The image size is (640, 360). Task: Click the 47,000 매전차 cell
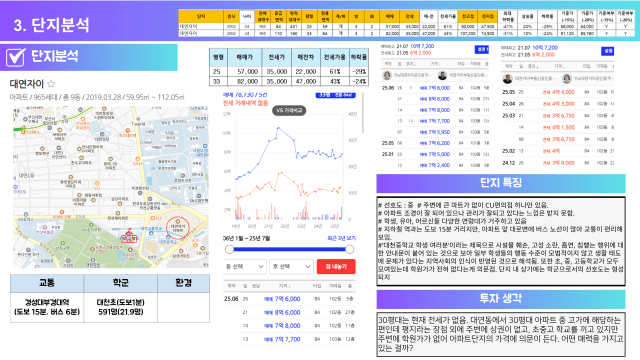(x=305, y=81)
